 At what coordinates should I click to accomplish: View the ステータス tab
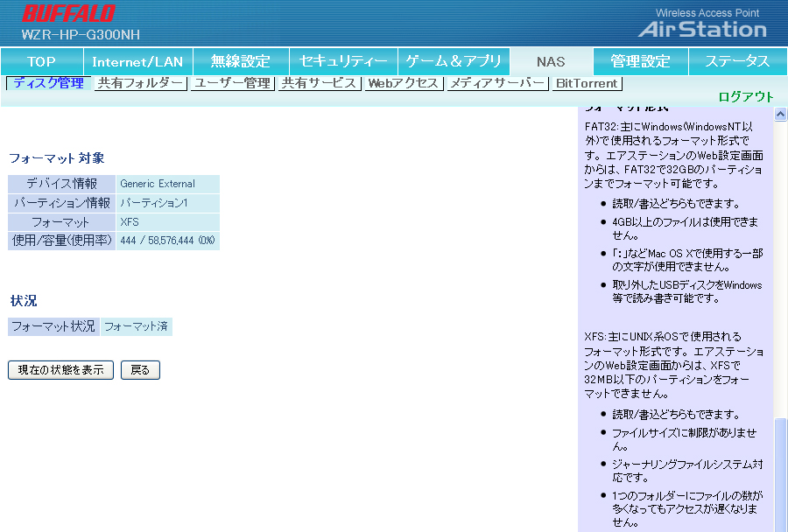coord(737,61)
